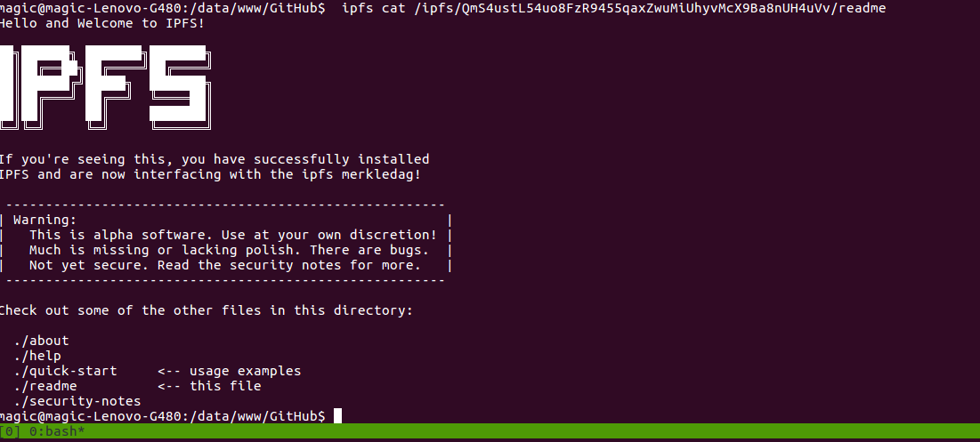Select the tmux window tab 0:bash*
Image resolution: width=980 pixels, height=442 pixels.
pos(57,430)
